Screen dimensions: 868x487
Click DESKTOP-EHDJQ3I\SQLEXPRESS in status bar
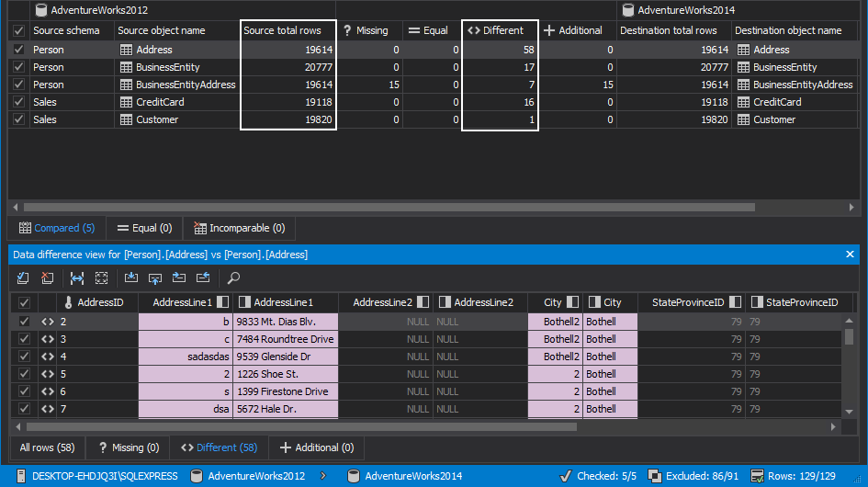(x=105, y=476)
